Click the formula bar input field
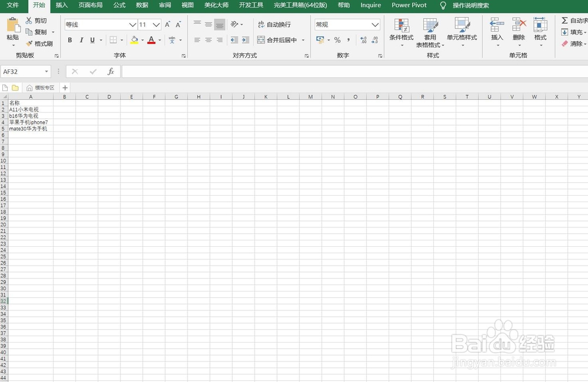Screen dimensions: 588x382 (x=355, y=71)
